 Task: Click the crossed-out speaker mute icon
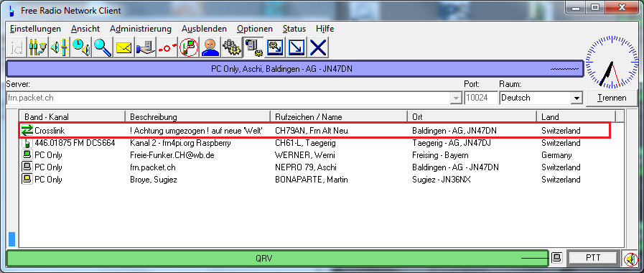630,259
